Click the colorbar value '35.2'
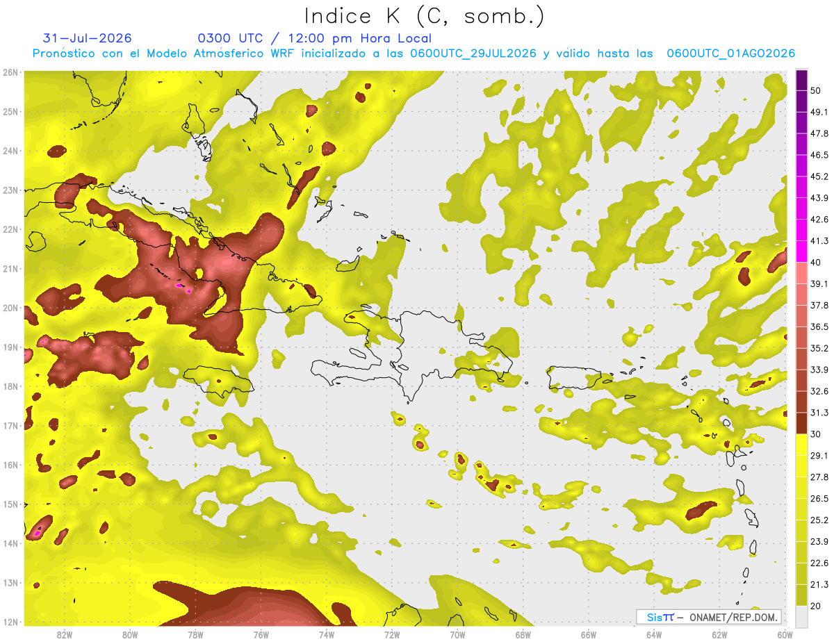This screenshot has width=834, height=644. tap(819, 348)
